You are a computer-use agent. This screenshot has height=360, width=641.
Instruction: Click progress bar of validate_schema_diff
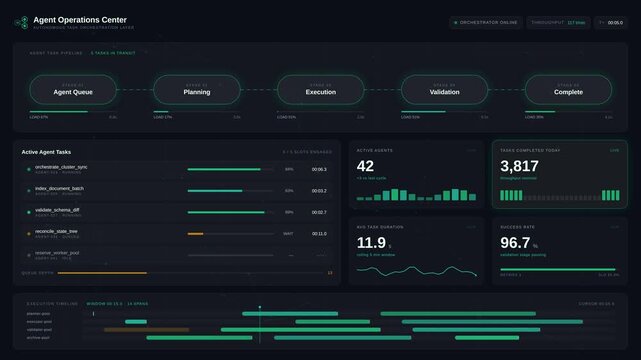tap(231, 212)
